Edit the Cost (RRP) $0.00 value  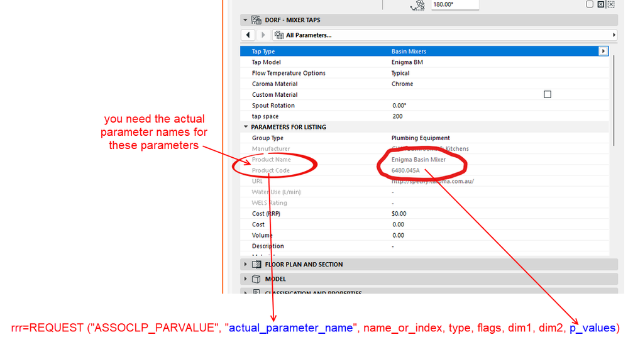click(399, 214)
